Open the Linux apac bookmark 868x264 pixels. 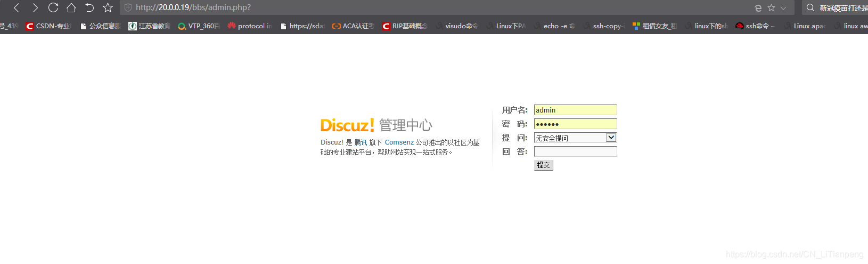pos(805,26)
